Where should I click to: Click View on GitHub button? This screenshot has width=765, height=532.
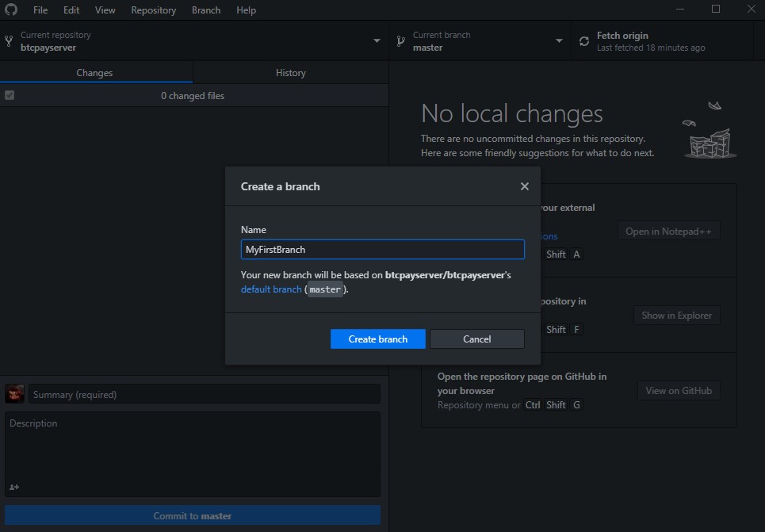coord(678,390)
